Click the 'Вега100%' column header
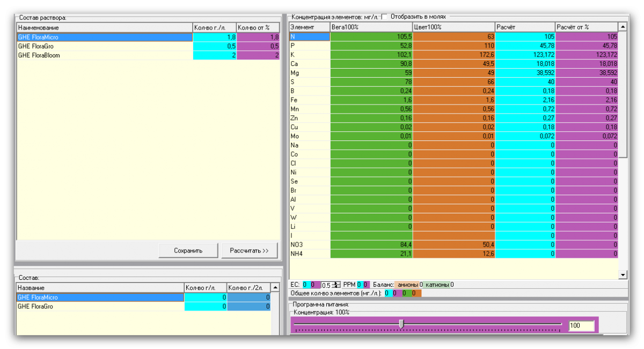644x349 pixels. click(x=371, y=27)
